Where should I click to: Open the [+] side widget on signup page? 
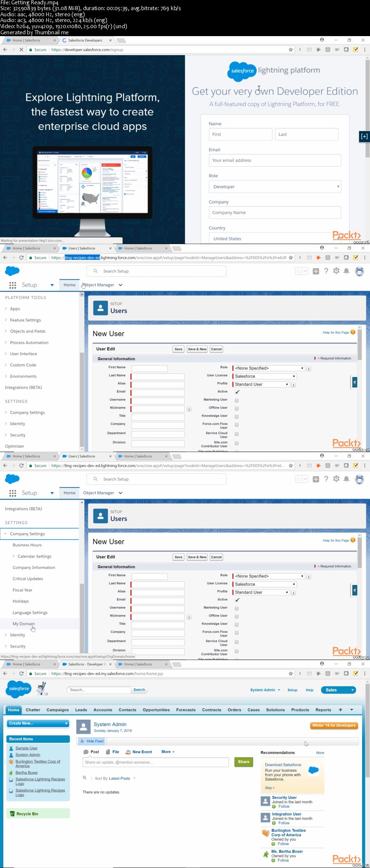pos(364,136)
